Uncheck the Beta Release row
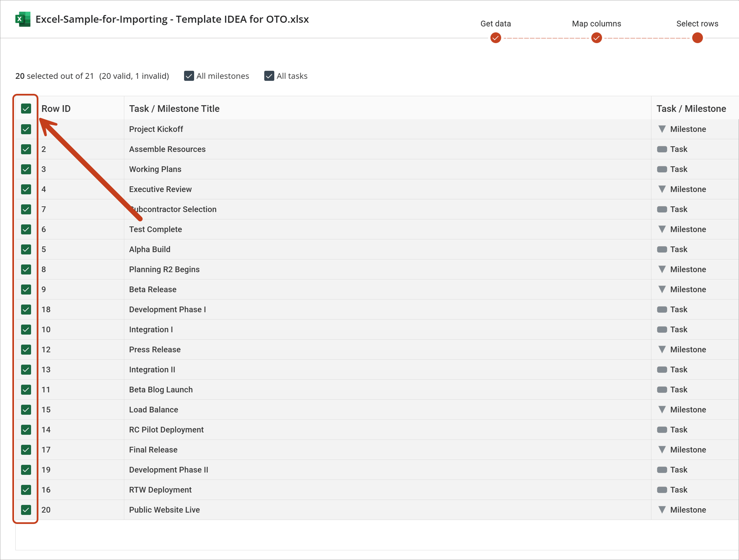The image size is (739, 560). point(25,289)
